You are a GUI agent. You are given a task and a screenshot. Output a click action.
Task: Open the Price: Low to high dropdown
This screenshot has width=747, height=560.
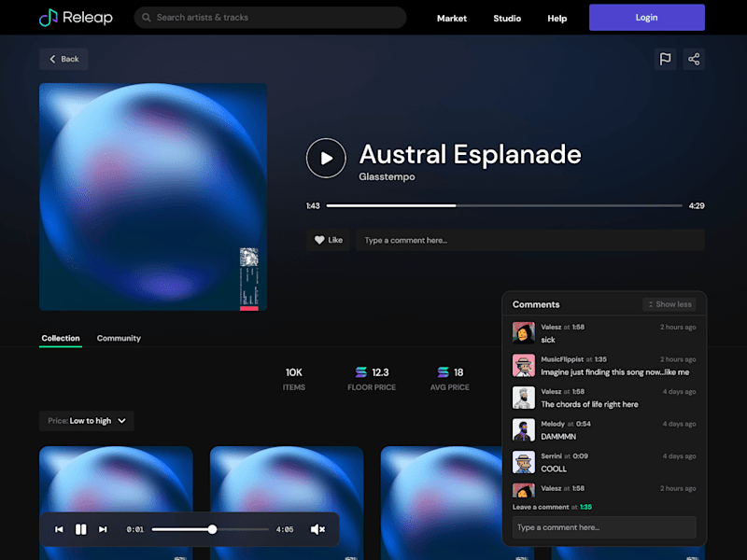coord(87,421)
